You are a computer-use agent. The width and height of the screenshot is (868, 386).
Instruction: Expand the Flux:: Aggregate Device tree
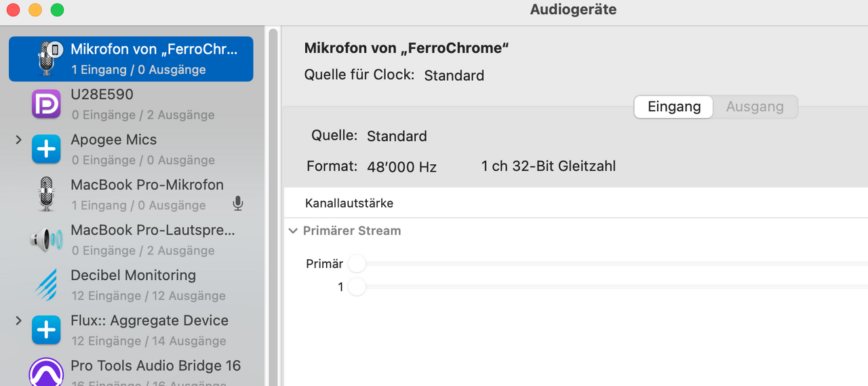19,320
